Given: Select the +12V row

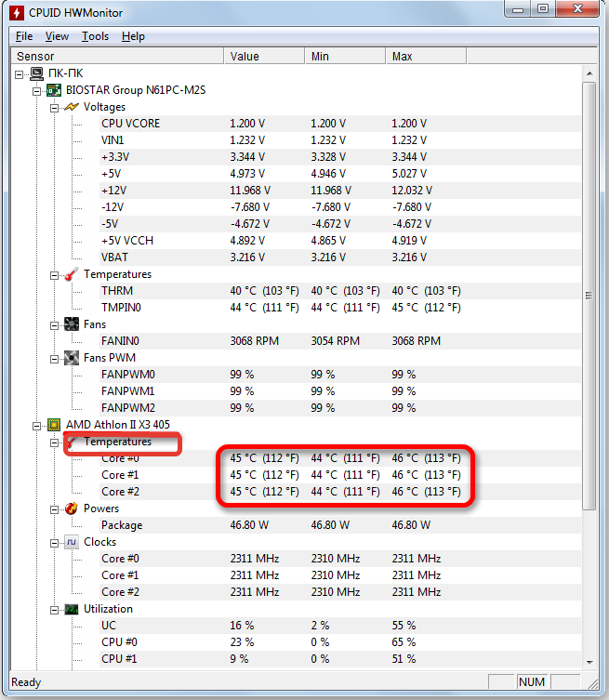Looking at the screenshot, I should click(340, 191).
